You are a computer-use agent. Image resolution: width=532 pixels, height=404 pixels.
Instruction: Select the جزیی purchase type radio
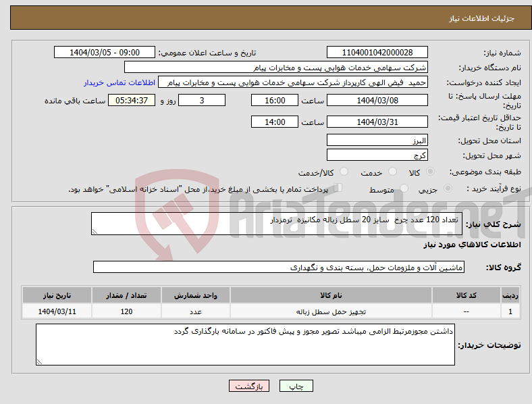[448, 188]
